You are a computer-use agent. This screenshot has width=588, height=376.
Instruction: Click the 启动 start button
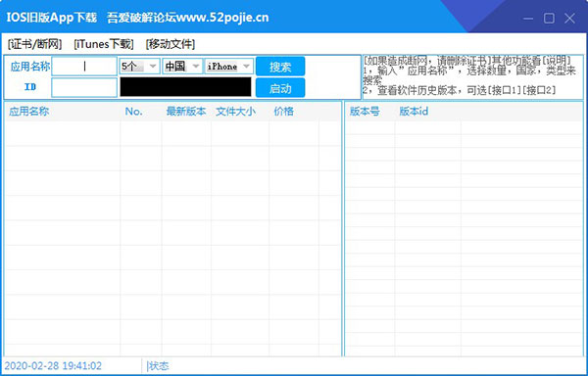point(280,88)
